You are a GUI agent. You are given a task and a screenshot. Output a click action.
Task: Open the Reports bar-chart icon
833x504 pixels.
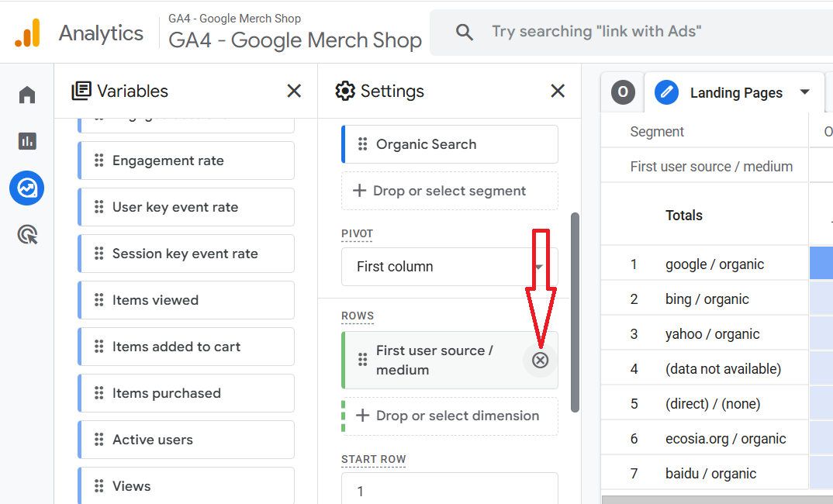27,141
